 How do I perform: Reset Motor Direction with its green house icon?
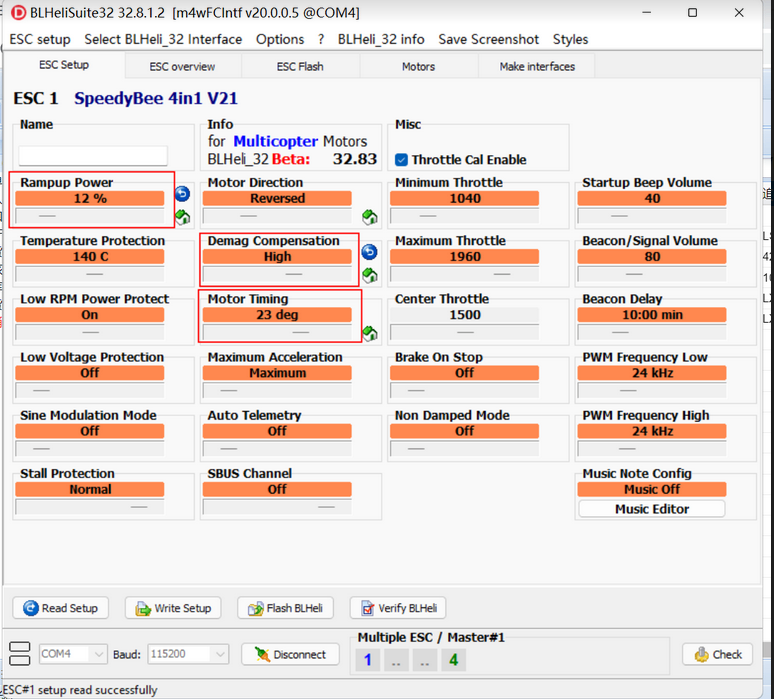tap(369, 217)
